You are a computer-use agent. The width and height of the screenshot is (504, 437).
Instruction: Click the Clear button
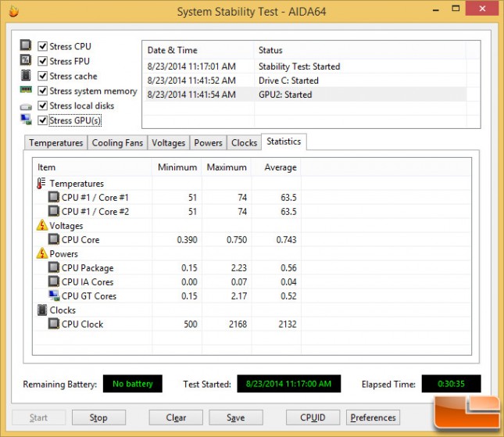pyautogui.click(x=176, y=417)
